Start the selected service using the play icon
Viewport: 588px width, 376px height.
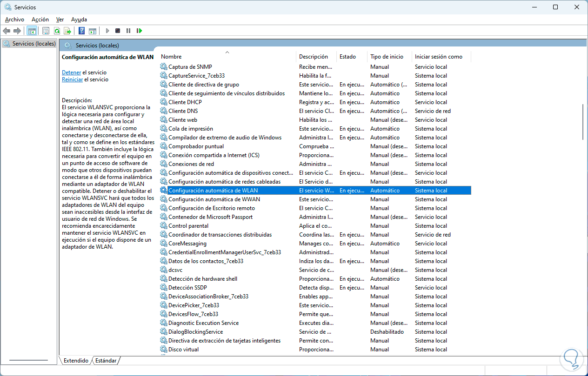point(107,31)
